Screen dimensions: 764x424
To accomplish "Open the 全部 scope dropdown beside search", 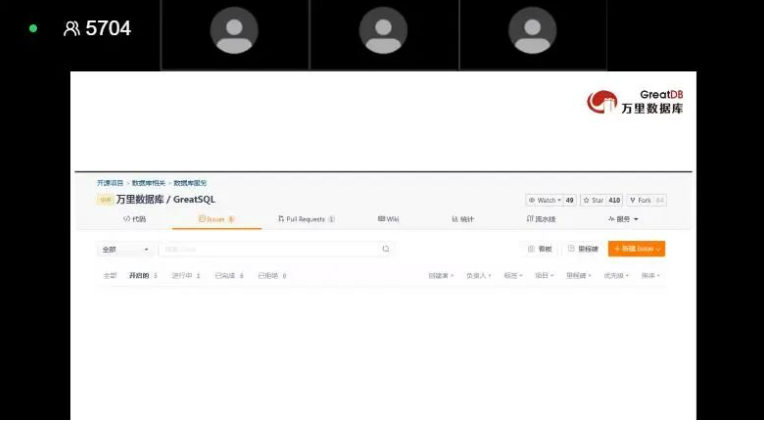I will coord(125,250).
